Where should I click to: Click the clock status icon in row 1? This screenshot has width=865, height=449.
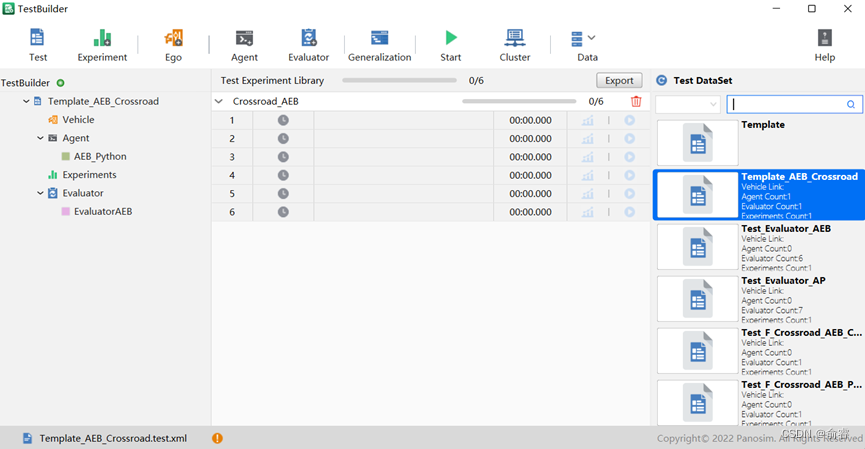point(283,120)
